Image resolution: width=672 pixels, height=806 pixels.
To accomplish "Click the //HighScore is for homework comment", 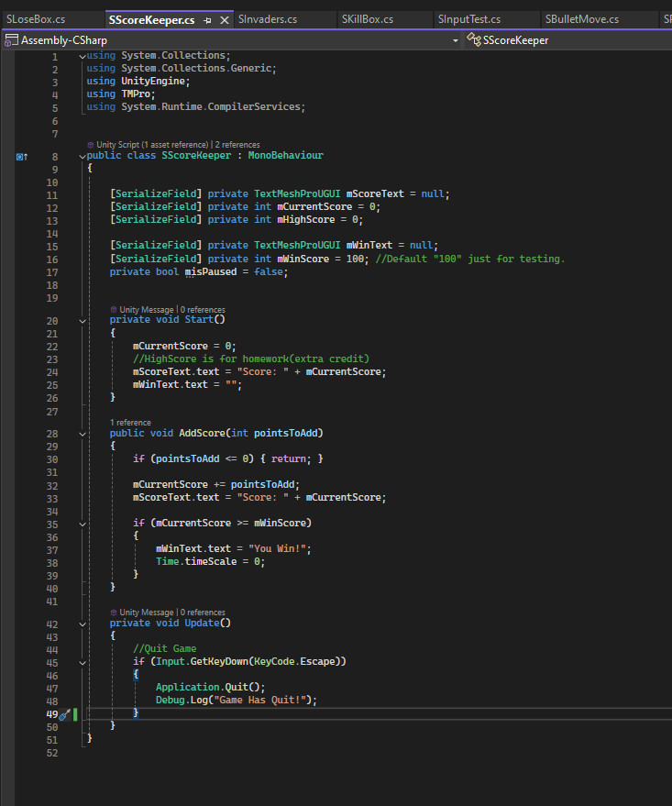I will [250, 359].
